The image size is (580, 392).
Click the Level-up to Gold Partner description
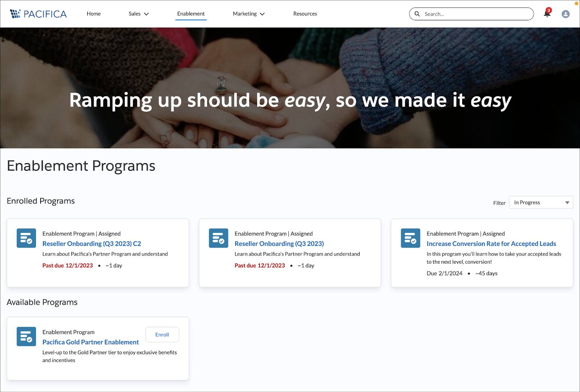[109, 356]
